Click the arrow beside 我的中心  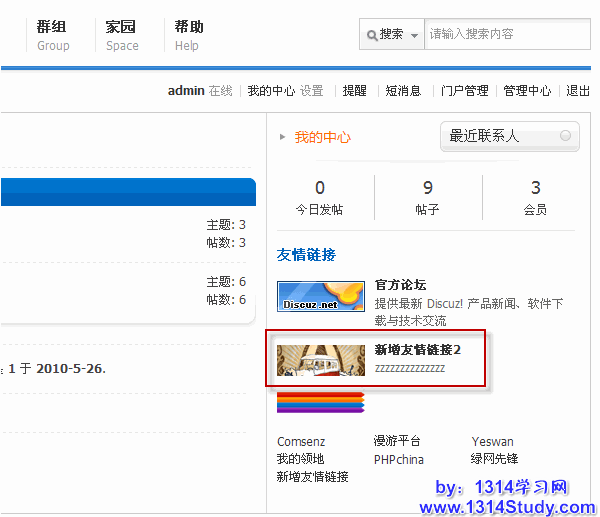click(x=283, y=137)
